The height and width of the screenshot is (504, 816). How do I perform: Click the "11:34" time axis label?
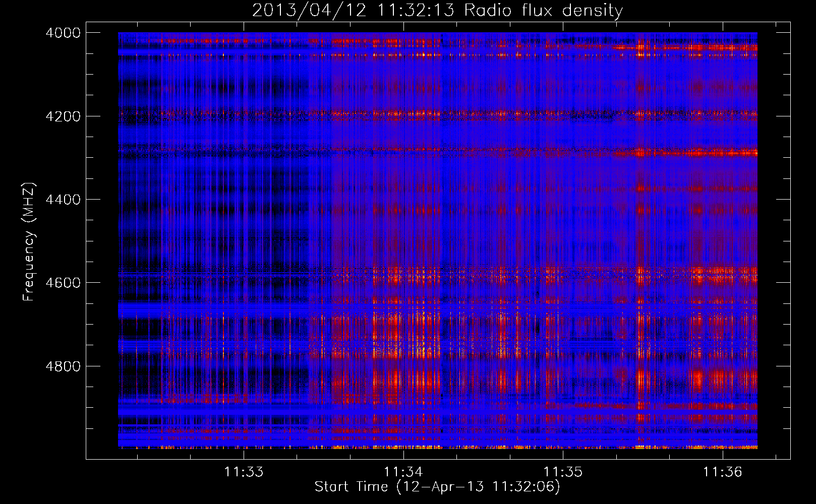point(403,472)
